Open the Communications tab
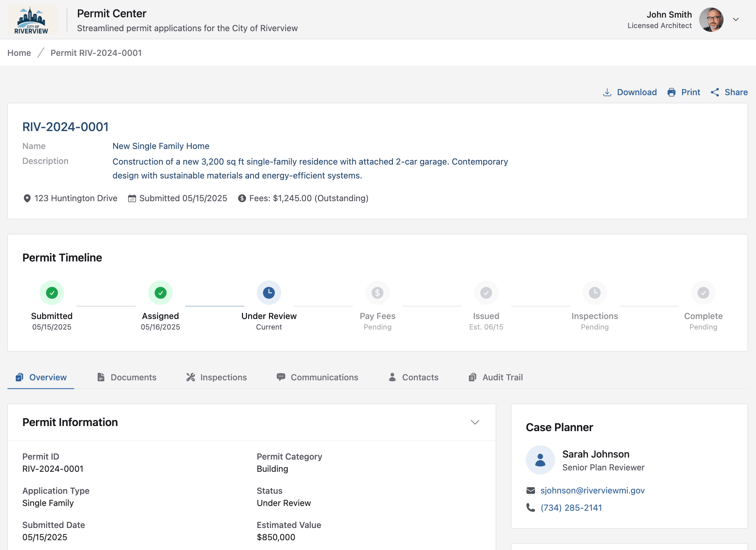Screen dimensions: 756x550 coord(317,377)
